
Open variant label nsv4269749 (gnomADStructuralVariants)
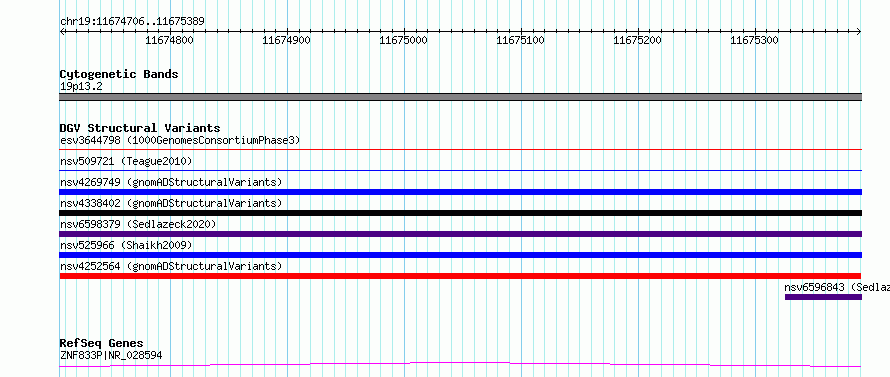pyautogui.click(x=171, y=182)
